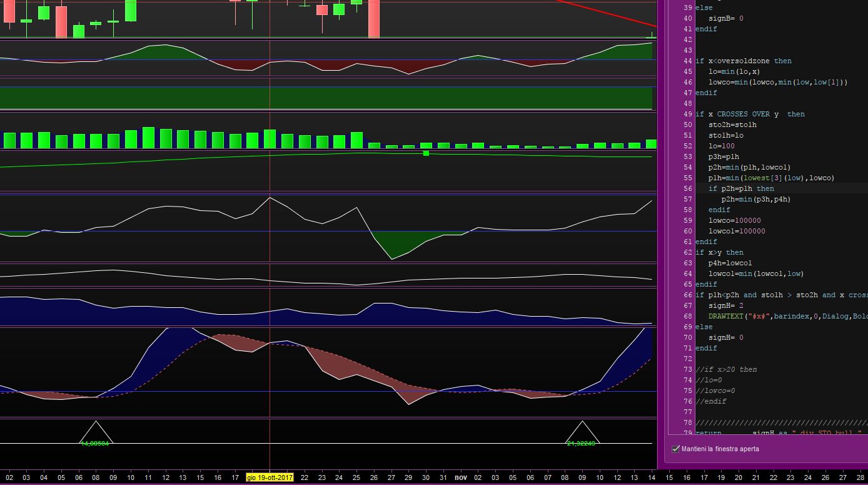Uncheck the 'Mantieni la finestra aperta' checkbox
868x485 pixels.
[675, 449]
